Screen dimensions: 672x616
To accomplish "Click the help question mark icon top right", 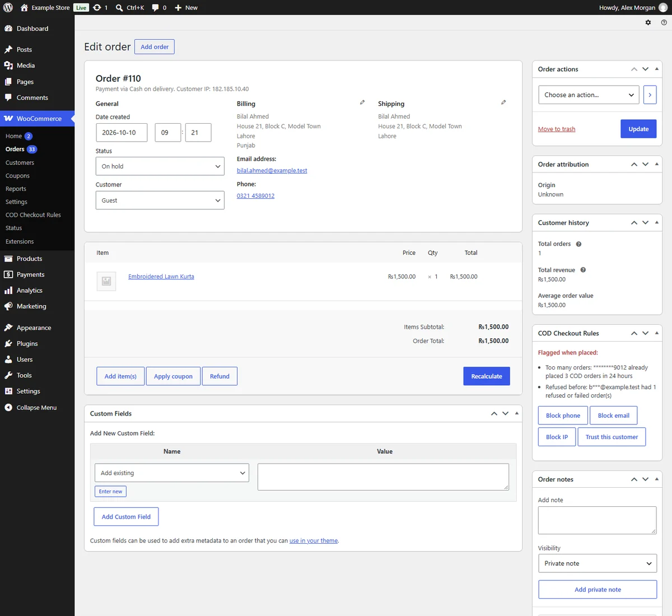I will [664, 22].
